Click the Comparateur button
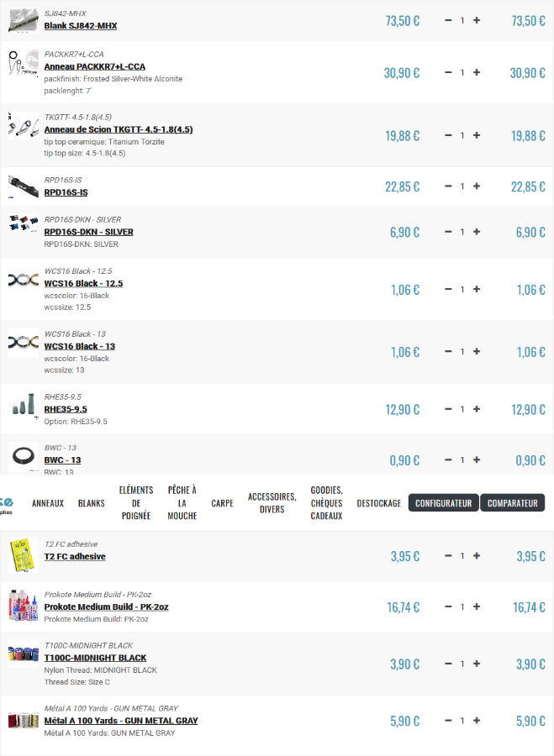 tap(512, 503)
